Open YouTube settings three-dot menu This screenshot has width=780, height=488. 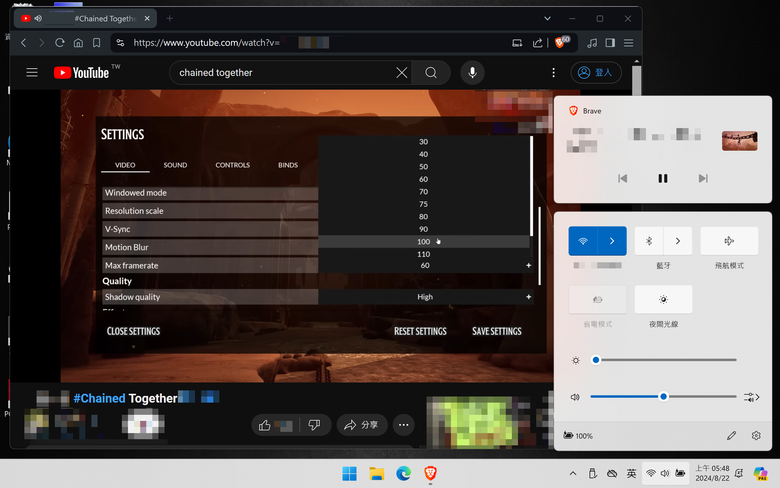pos(553,73)
